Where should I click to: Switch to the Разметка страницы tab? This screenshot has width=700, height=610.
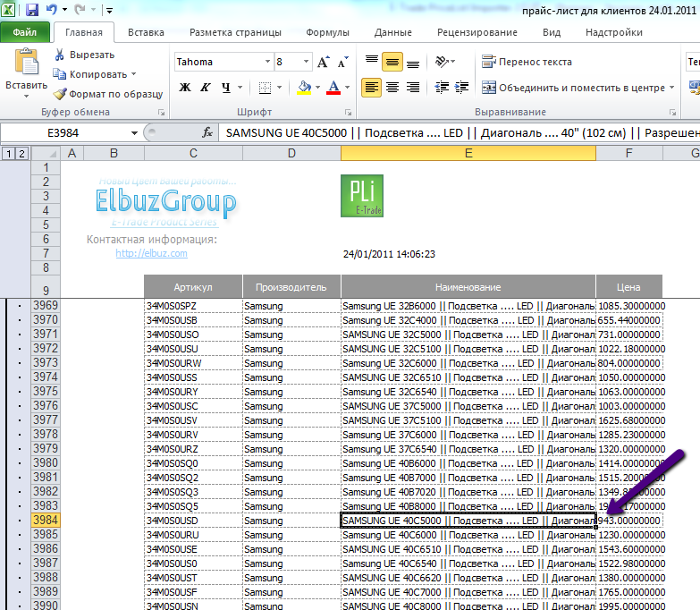click(x=235, y=32)
